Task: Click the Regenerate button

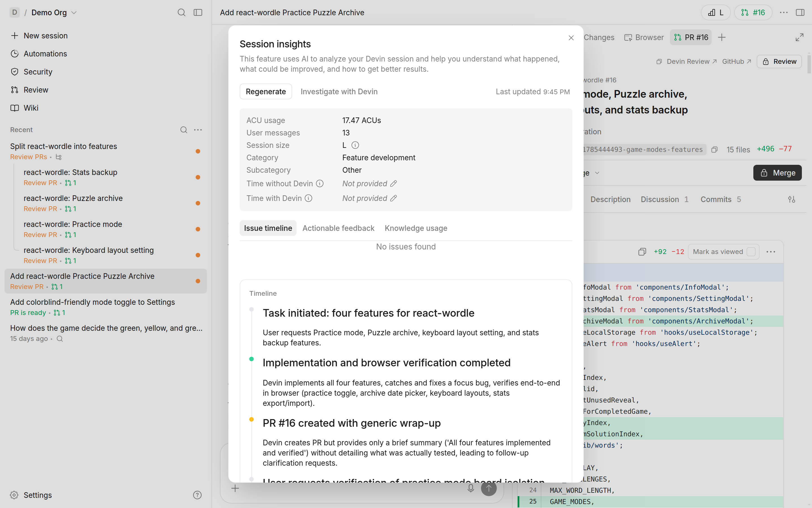Action: [x=266, y=91]
